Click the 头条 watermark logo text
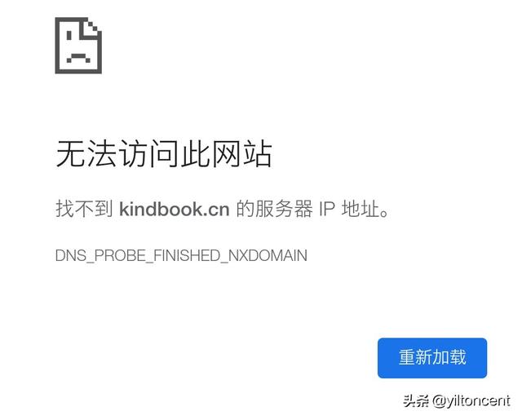Viewport: 522px width, 420px height. point(416,400)
